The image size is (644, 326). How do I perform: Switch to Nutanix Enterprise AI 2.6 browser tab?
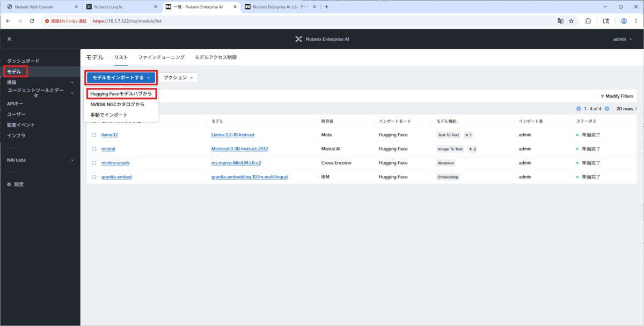pyautogui.click(x=280, y=7)
